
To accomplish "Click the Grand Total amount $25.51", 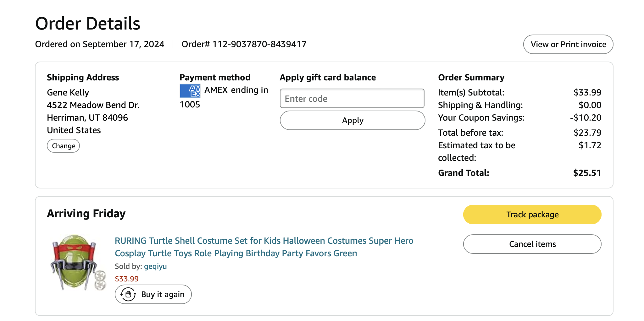I will click(x=587, y=173).
